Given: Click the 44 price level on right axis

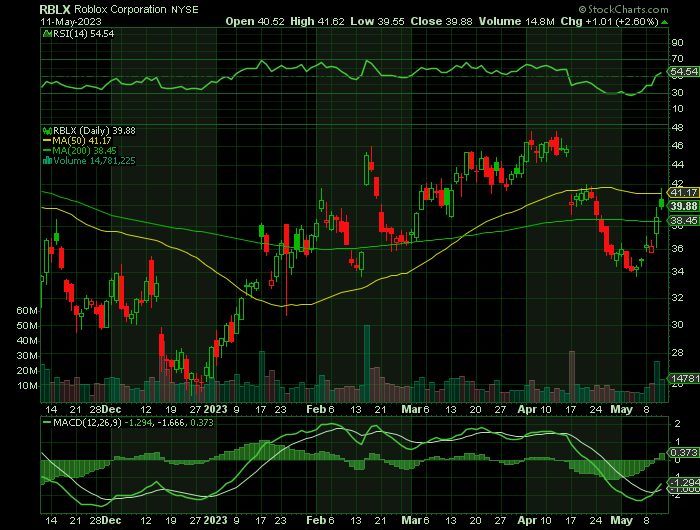Looking at the screenshot, I should click(677, 165).
